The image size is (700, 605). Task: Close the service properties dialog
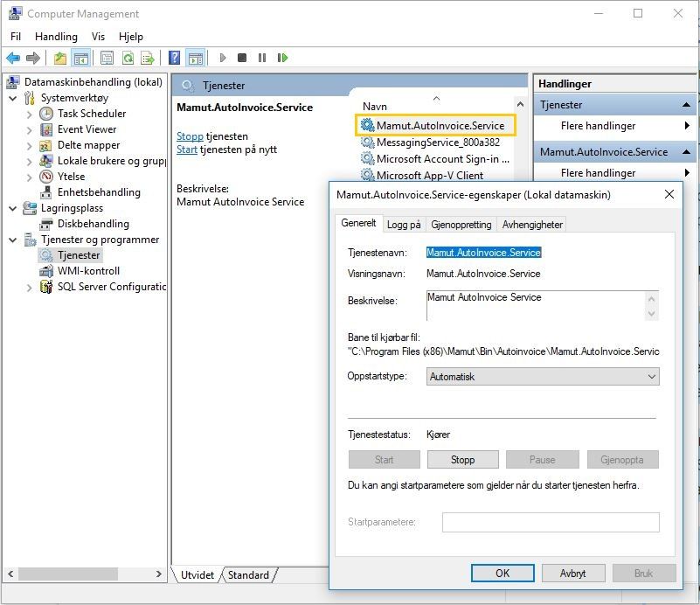click(669, 194)
